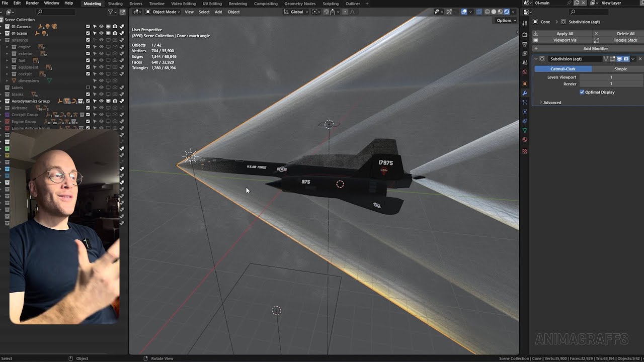
Task: Switch to the Geometry Nodes workspace tab
Action: pyautogui.click(x=300, y=4)
